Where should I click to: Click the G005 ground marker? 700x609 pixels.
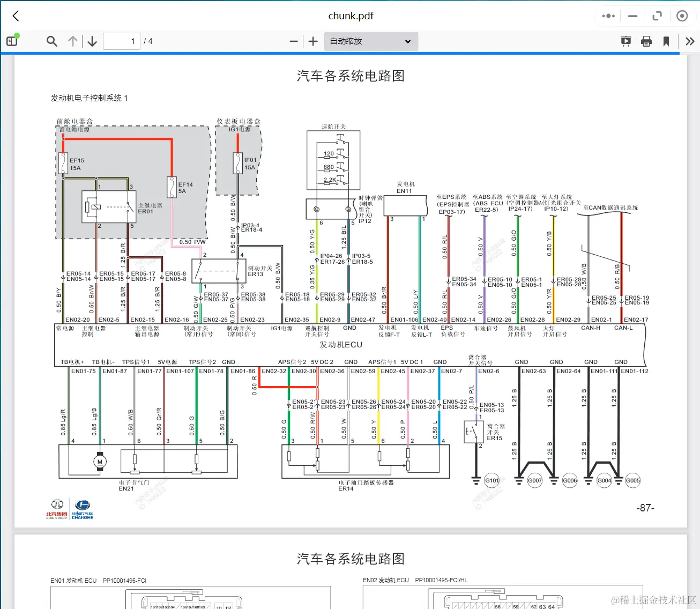(x=633, y=480)
